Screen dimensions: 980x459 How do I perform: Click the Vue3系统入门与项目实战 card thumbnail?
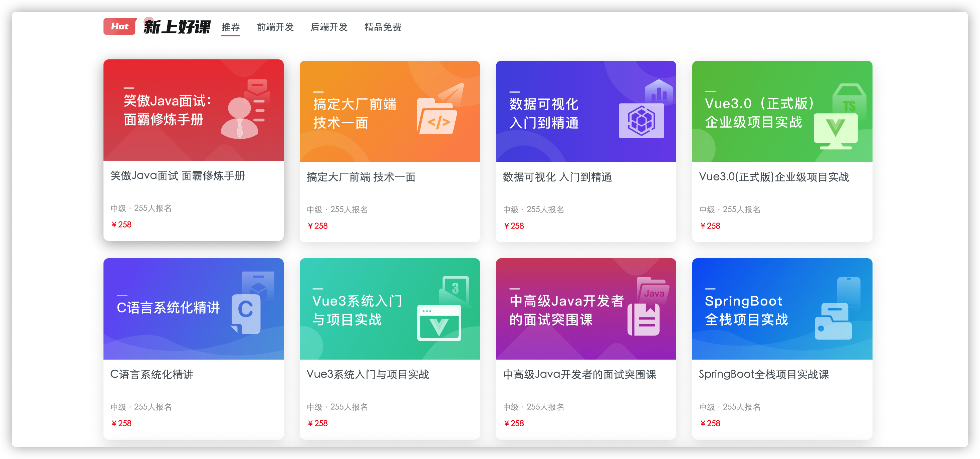click(x=390, y=309)
